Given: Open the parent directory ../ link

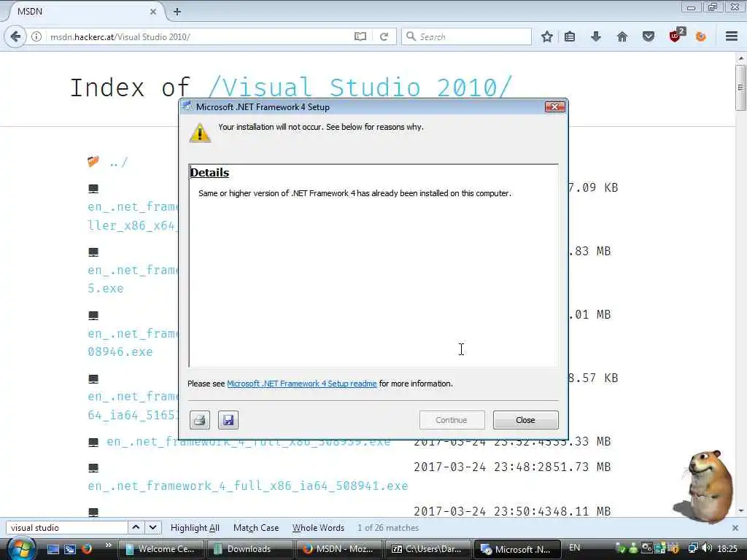Looking at the screenshot, I should [x=119, y=163].
